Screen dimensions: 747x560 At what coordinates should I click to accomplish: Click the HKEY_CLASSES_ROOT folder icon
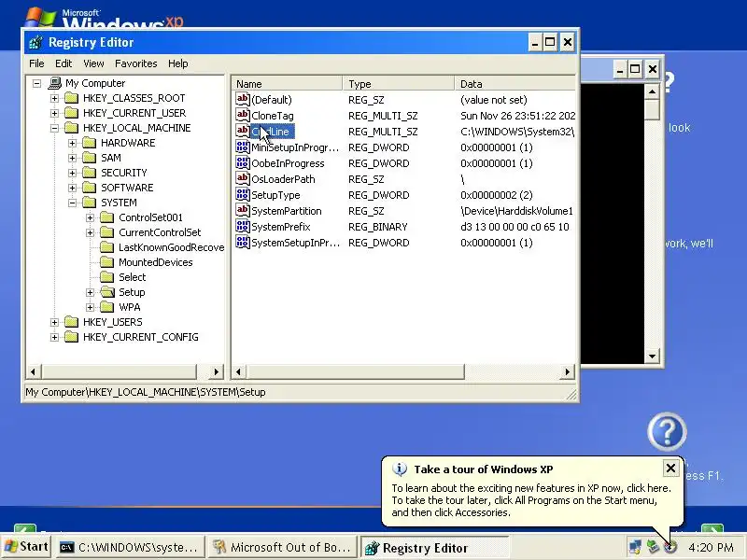[72, 98]
